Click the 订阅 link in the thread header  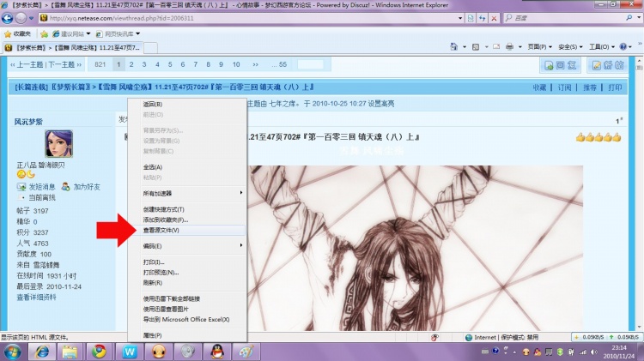click(x=564, y=87)
